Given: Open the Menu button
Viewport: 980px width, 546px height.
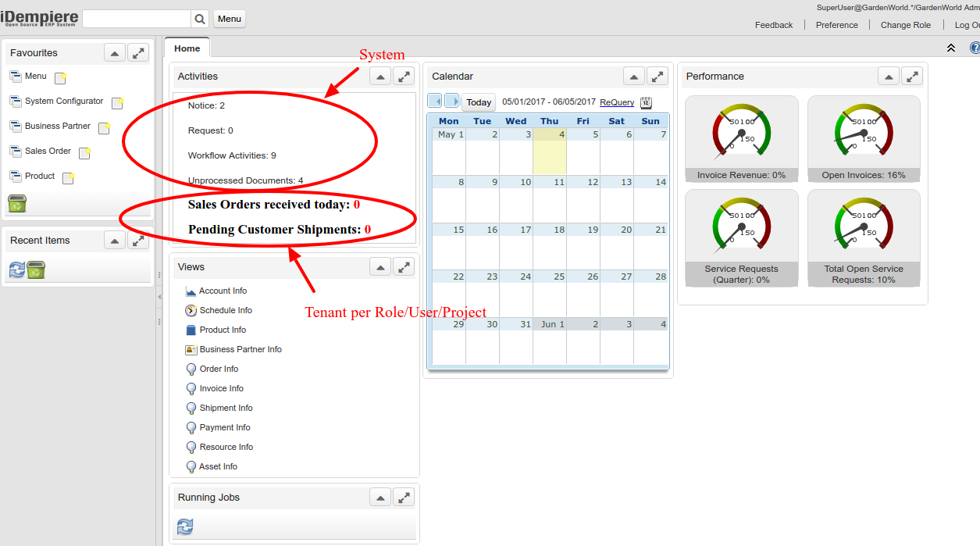Looking at the screenshot, I should pyautogui.click(x=229, y=19).
